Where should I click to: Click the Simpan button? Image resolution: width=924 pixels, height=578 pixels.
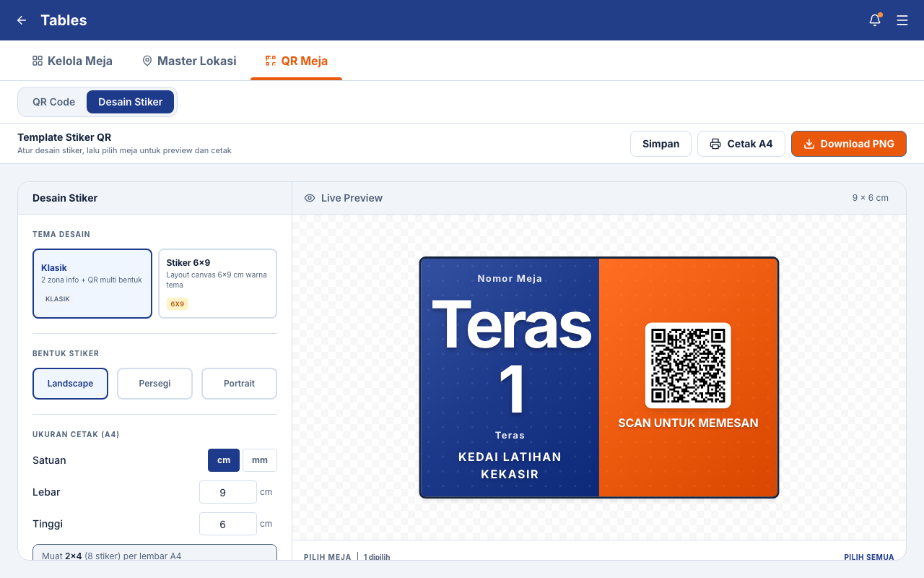point(661,144)
